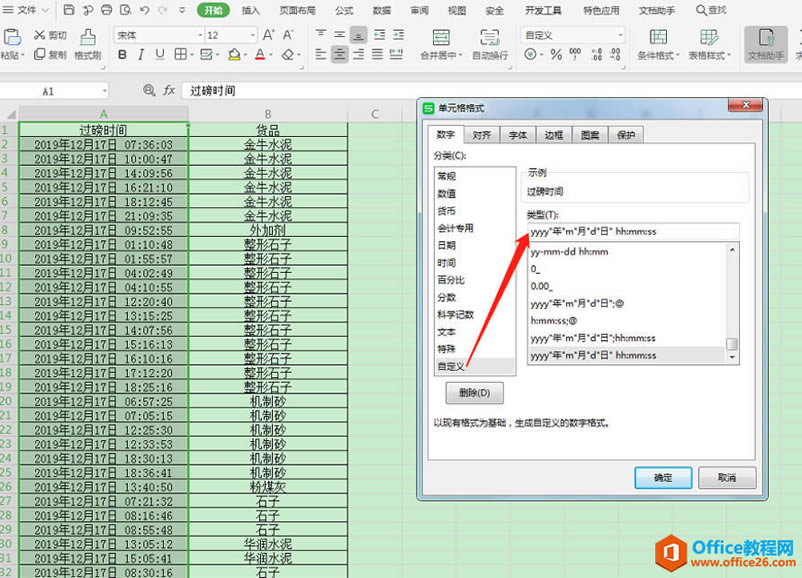Viewport: 802px width, 578px height.
Task: Open the 粘贴 paste options arrow
Action: point(23,55)
